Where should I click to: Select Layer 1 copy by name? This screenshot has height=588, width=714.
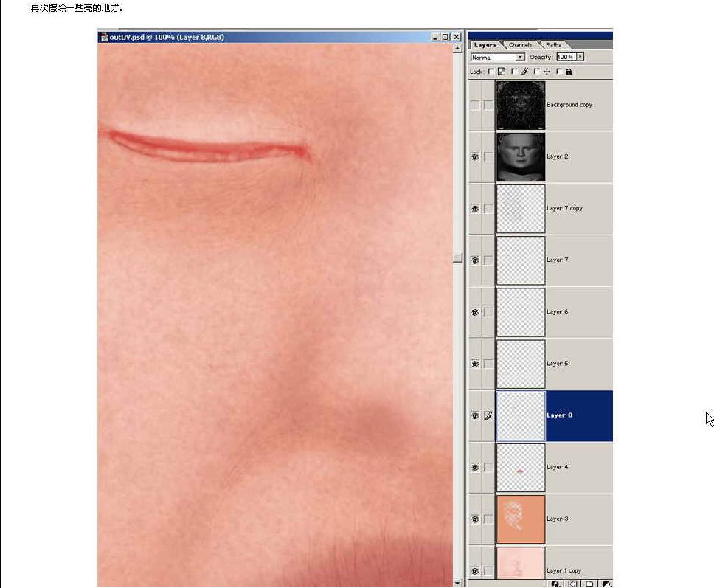[x=564, y=571]
